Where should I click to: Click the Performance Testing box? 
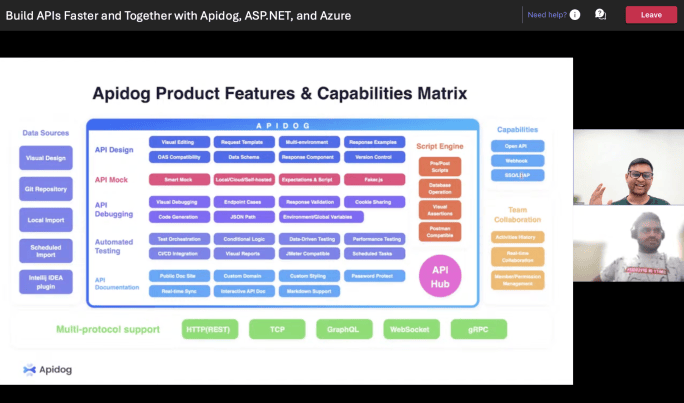click(374, 239)
